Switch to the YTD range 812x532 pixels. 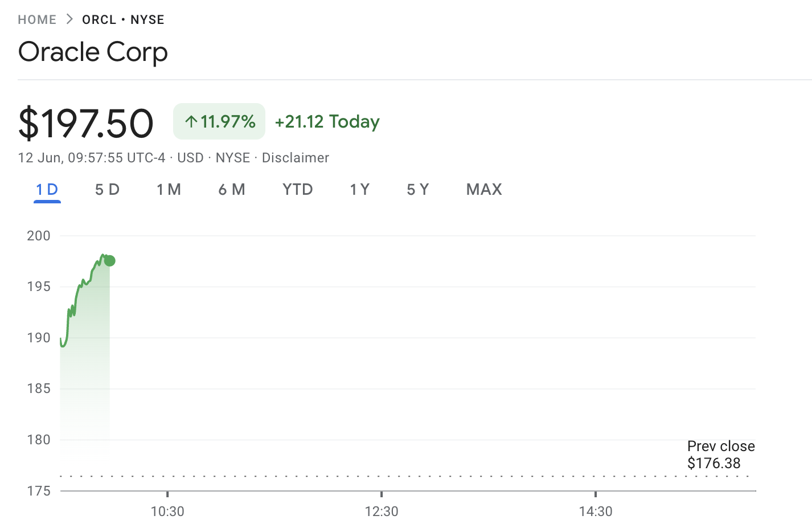[x=298, y=190]
